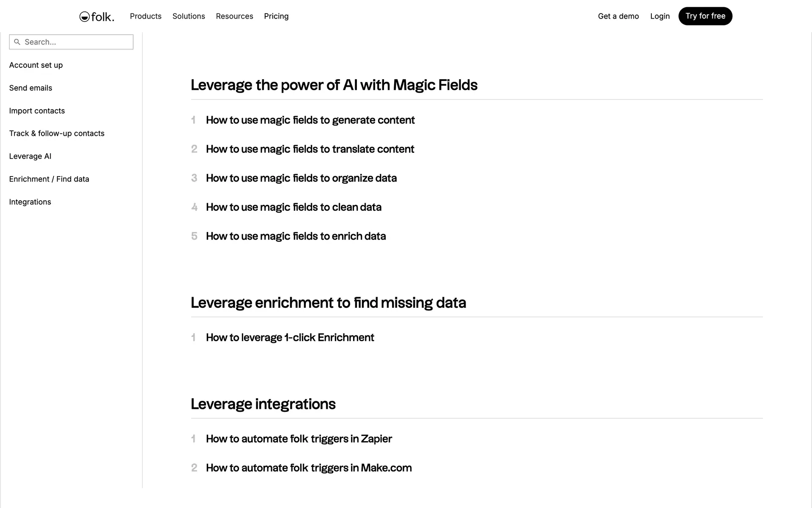Click the search magnifier icon

coord(17,42)
